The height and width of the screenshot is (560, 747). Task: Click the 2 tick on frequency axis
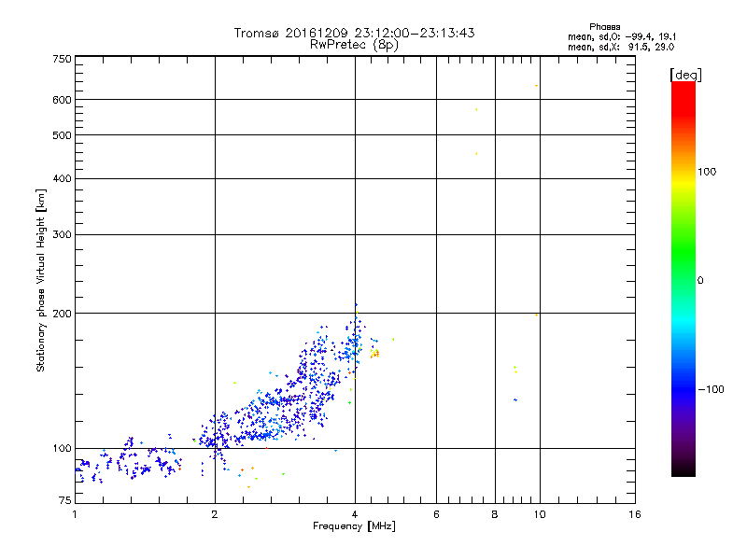click(215, 514)
